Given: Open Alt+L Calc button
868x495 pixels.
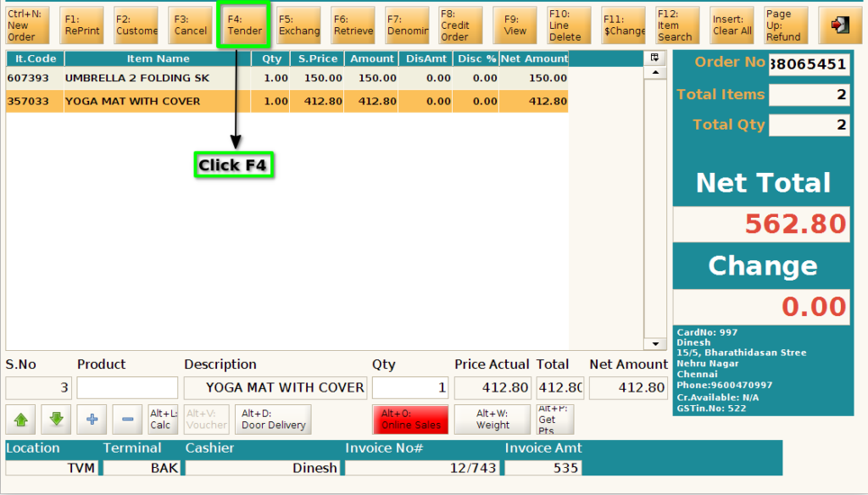Looking at the screenshot, I should (163, 420).
